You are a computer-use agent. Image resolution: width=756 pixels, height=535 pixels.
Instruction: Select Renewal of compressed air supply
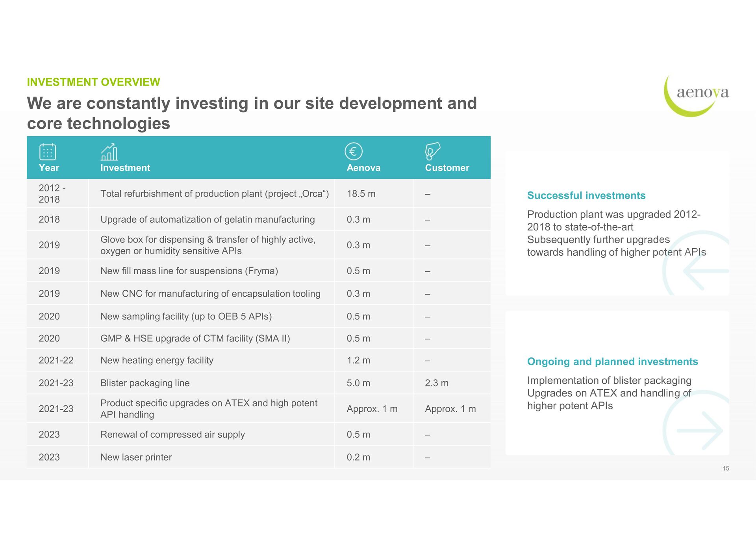click(x=172, y=435)
